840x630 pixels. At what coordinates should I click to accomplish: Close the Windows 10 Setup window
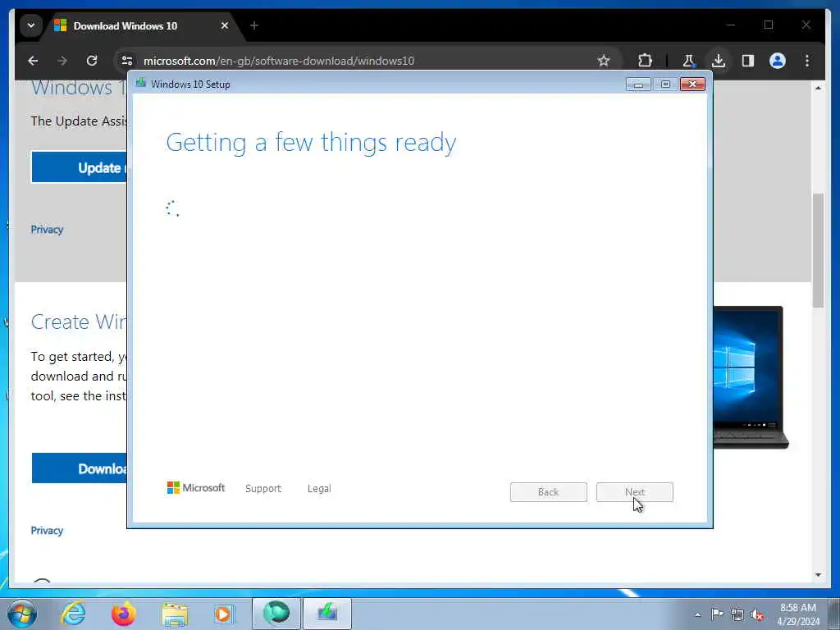pos(692,84)
